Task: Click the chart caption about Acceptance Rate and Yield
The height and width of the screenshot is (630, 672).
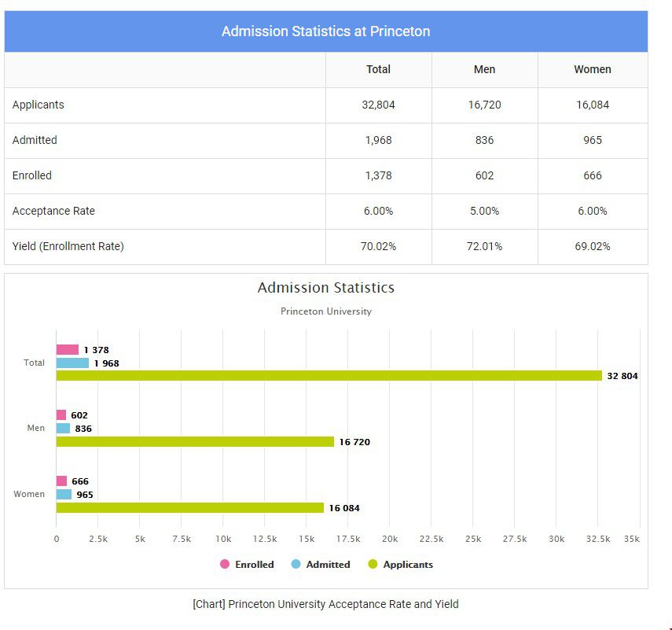Action: pos(325,604)
